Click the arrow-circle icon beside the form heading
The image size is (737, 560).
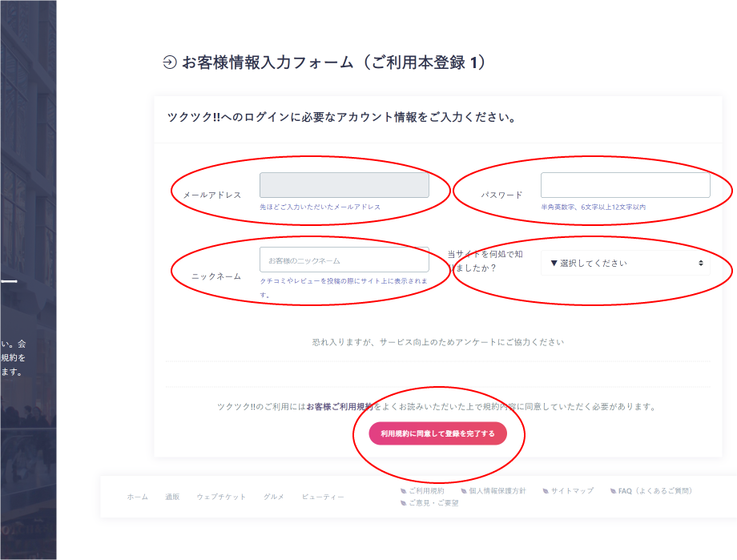click(170, 62)
